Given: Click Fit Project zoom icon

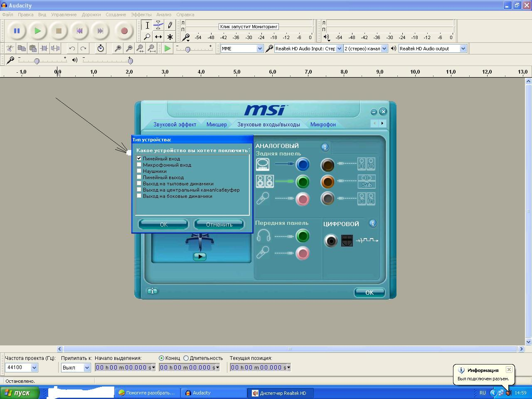Looking at the screenshot, I should tap(152, 48).
